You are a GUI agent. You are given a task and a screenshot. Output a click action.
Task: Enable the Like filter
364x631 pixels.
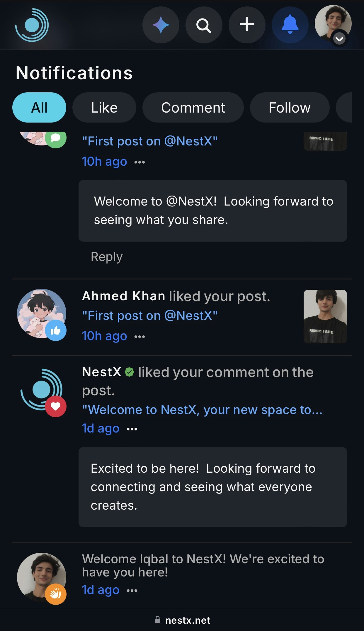(104, 107)
